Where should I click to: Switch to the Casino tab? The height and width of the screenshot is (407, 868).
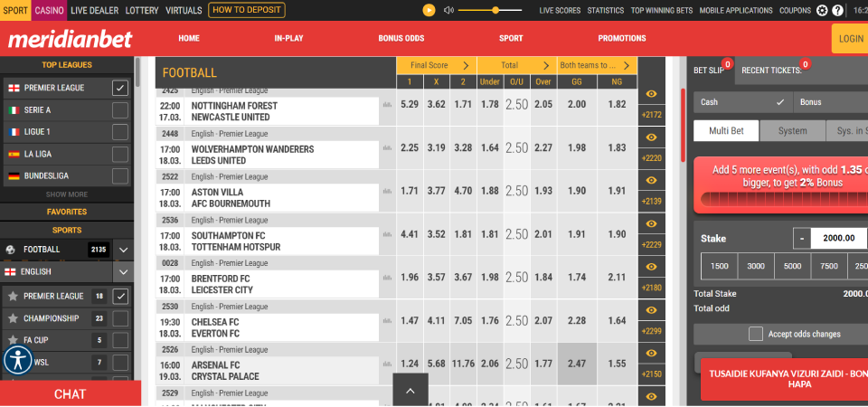[x=49, y=10]
